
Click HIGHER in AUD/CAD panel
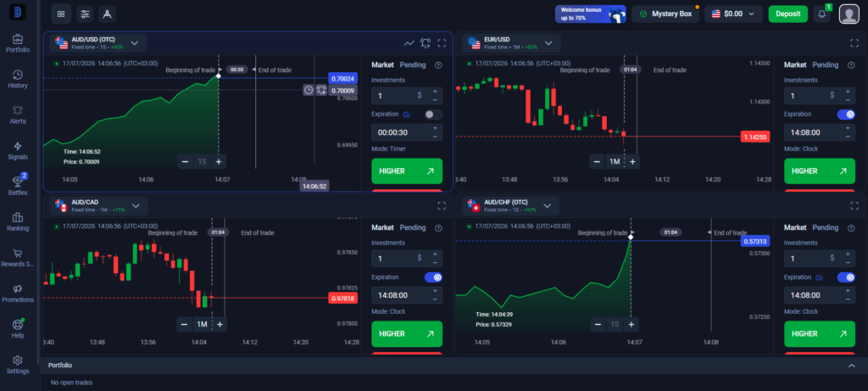point(407,334)
